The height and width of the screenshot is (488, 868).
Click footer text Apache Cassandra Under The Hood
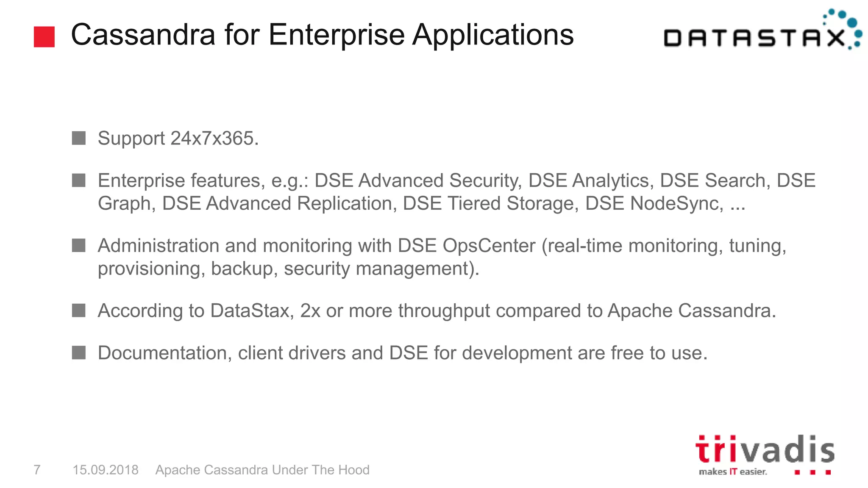coord(262,470)
